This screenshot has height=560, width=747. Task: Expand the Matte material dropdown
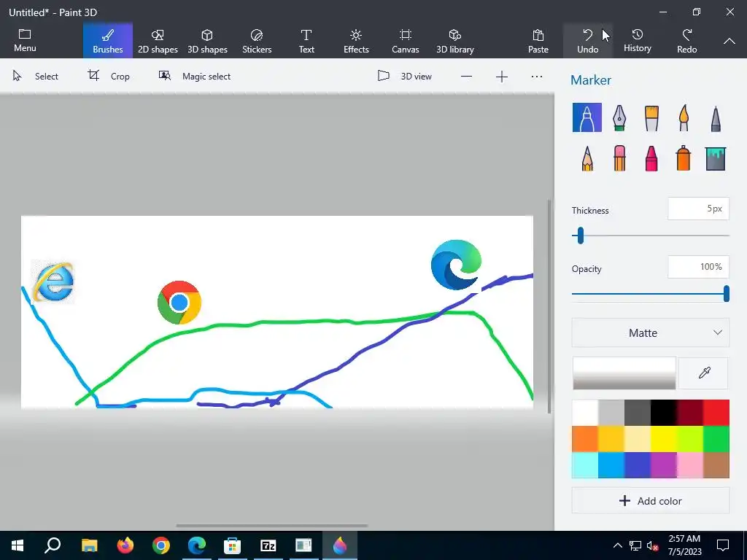[x=650, y=332]
